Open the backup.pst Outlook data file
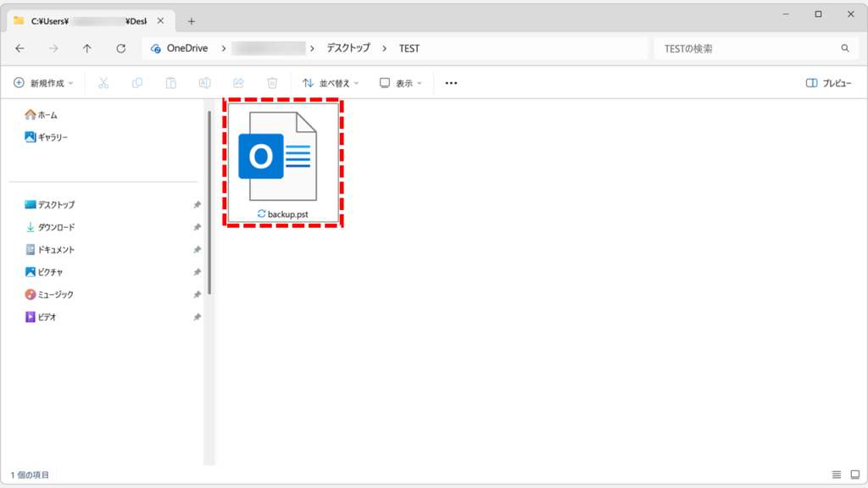This screenshot has height=488, width=868. pyautogui.click(x=282, y=157)
